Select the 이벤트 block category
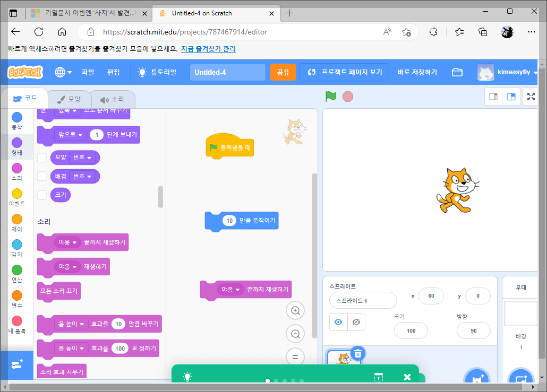The height and width of the screenshot is (392, 547). 17,197
